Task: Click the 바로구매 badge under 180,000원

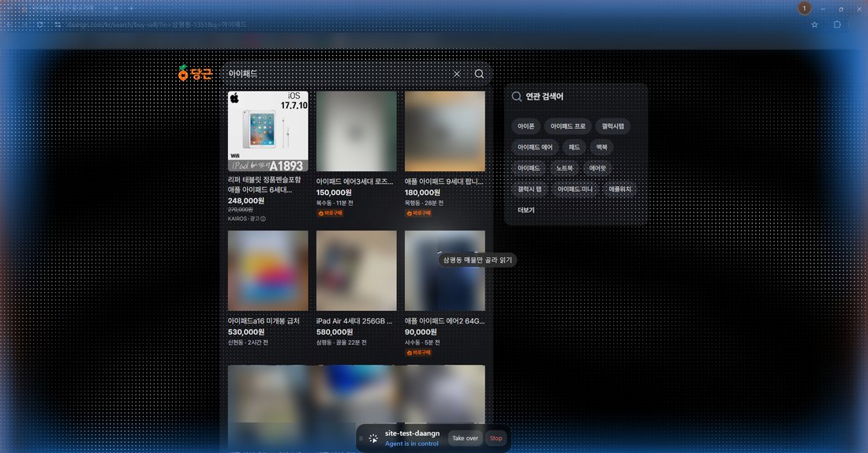Action: point(418,213)
